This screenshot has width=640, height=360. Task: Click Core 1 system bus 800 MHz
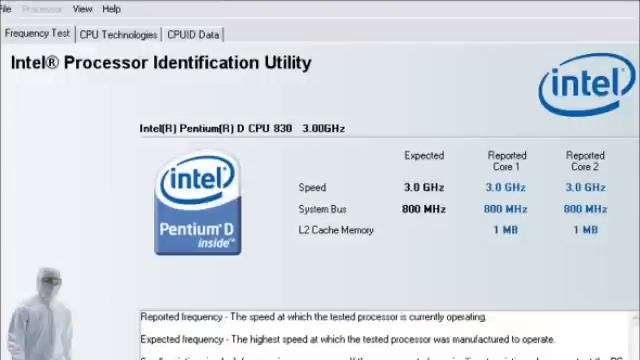(x=506, y=209)
